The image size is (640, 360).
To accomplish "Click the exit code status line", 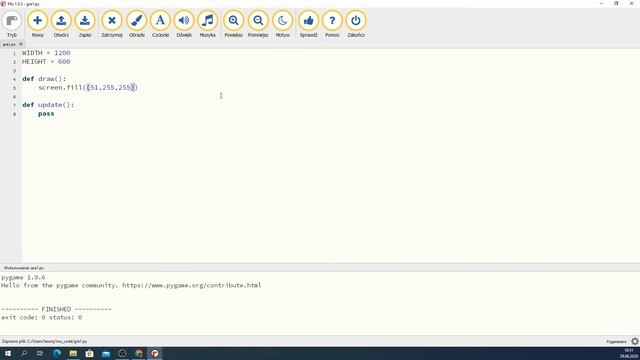I will 41,318.
